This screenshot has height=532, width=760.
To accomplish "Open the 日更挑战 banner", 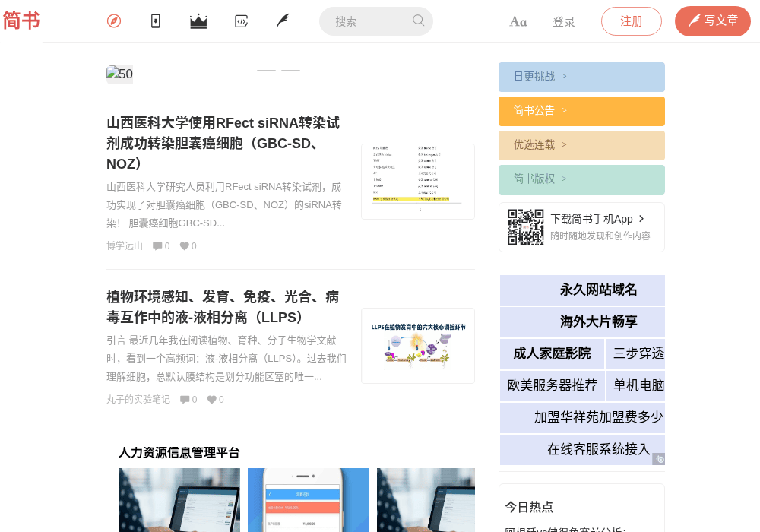I will pos(581,77).
